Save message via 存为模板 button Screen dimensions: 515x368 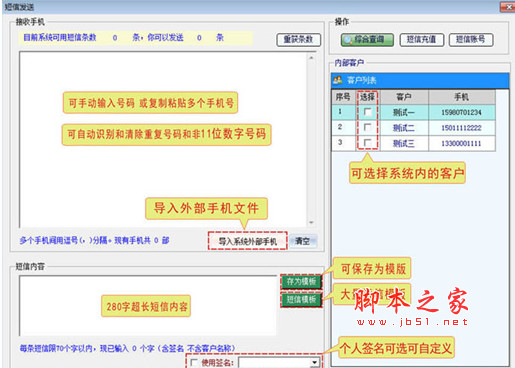point(301,282)
